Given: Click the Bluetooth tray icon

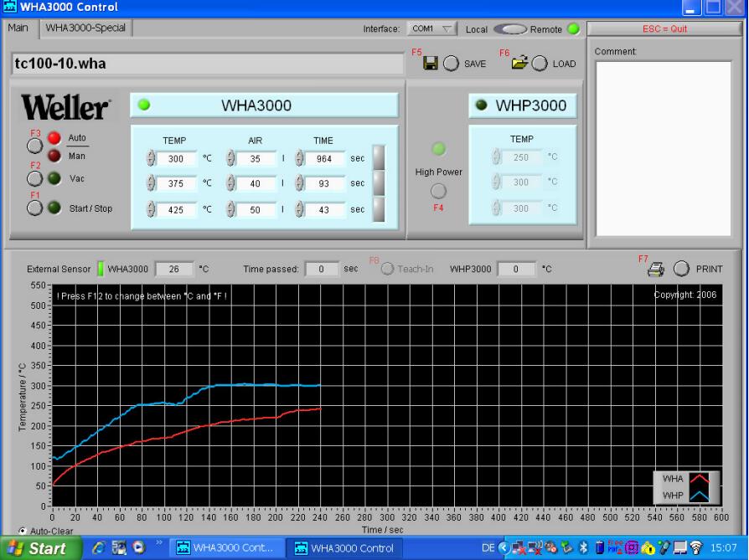Looking at the screenshot, I should [x=583, y=547].
